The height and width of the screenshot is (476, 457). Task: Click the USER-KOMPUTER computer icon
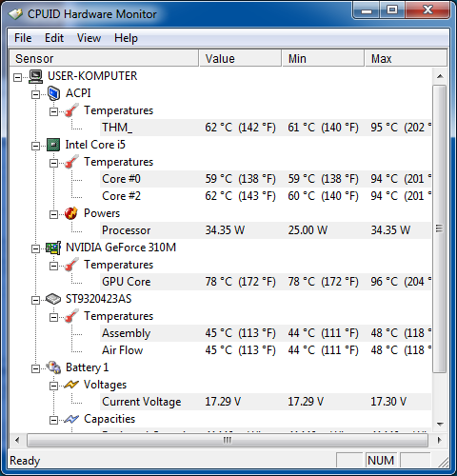36,76
